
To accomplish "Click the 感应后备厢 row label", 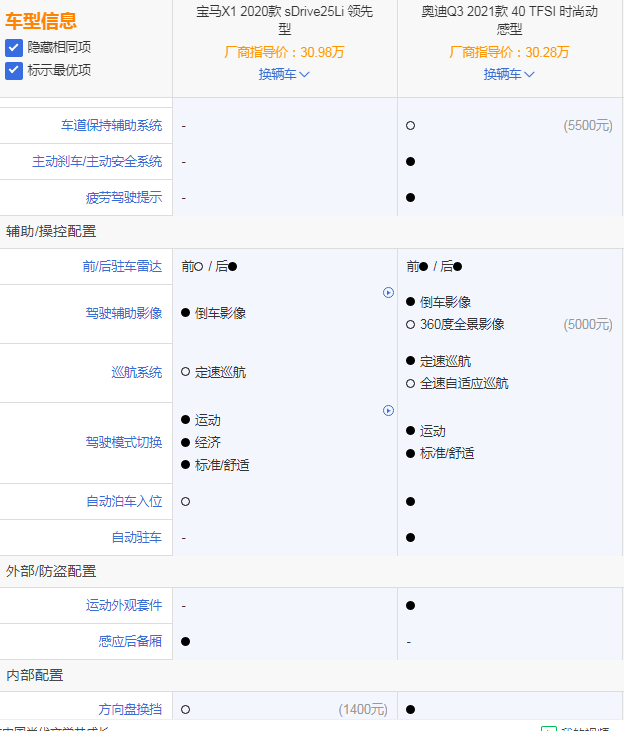I will 130,642.
